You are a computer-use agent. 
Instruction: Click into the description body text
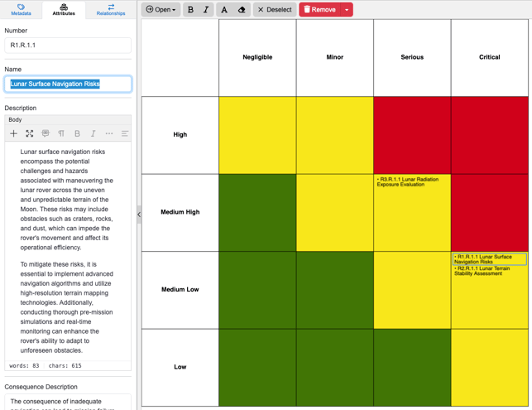[x=68, y=251]
